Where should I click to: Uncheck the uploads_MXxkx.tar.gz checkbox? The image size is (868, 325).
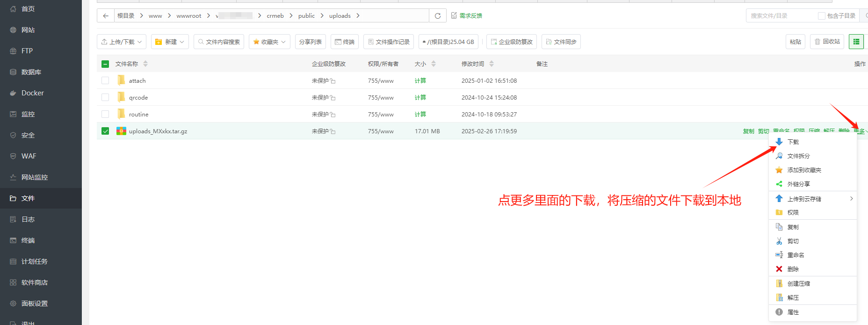tap(105, 131)
